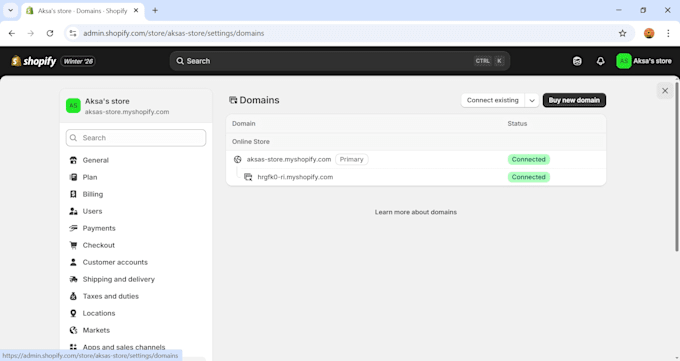Click Connected status for aksas-store domain
The height and width of the screenshot is (361, 680).
tap(528, 159)
